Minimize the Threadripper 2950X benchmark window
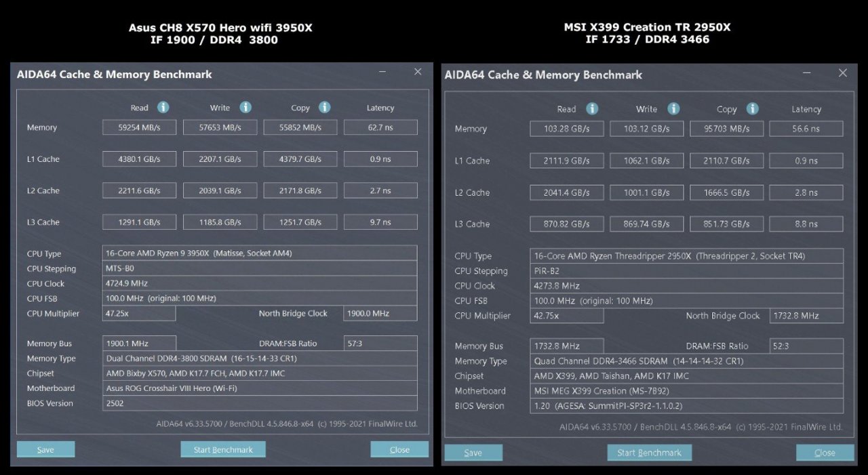Screen dimensions: 868x475 (x=807, y=73)
